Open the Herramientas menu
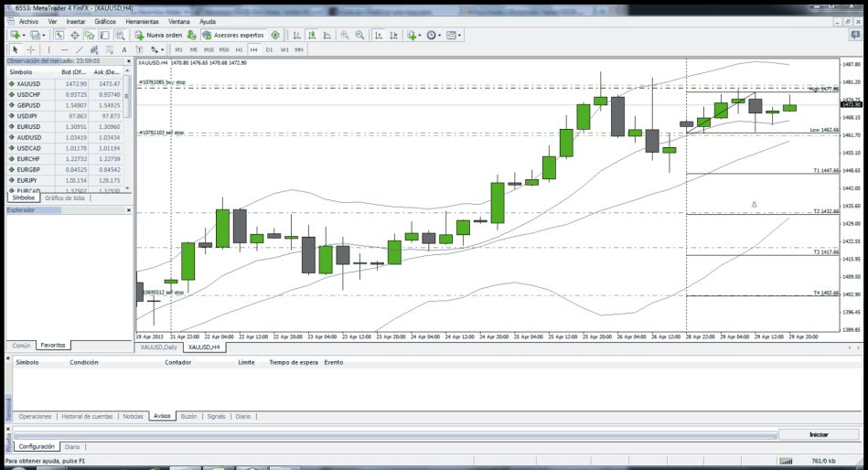Viewport: 868px width, 470px height. pyautogui.click(x=141, y=21)
